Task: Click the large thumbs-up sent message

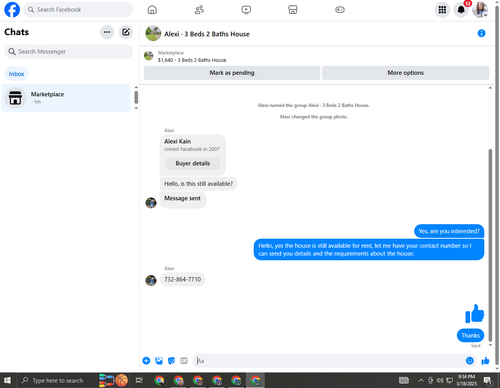Action: (x=474, y=314)
